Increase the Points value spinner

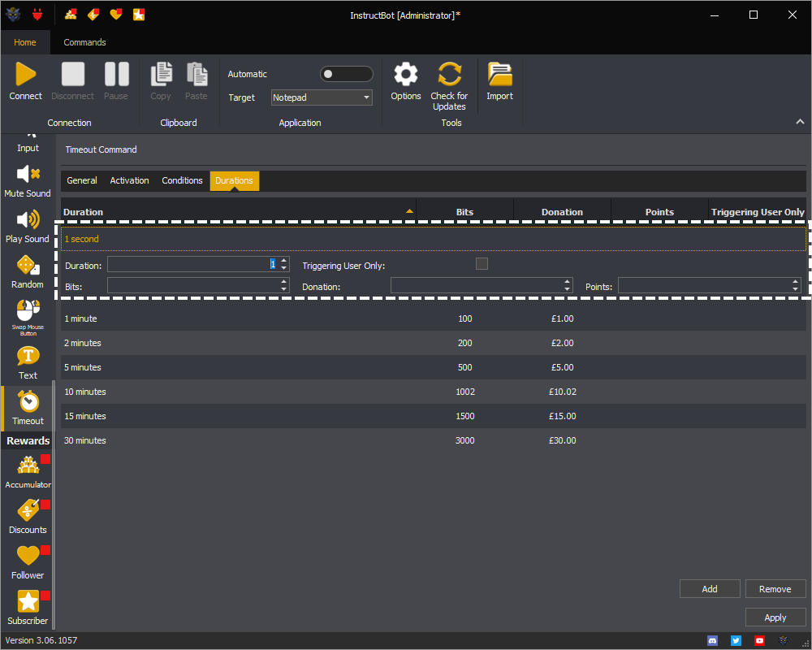coord(795,282)
